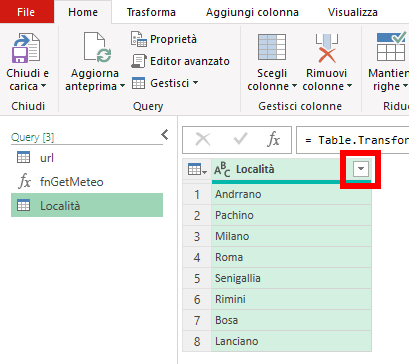This screenshot has height=364, width=409.
Task: Open the Editor avanzato
Action: (180, 61)
